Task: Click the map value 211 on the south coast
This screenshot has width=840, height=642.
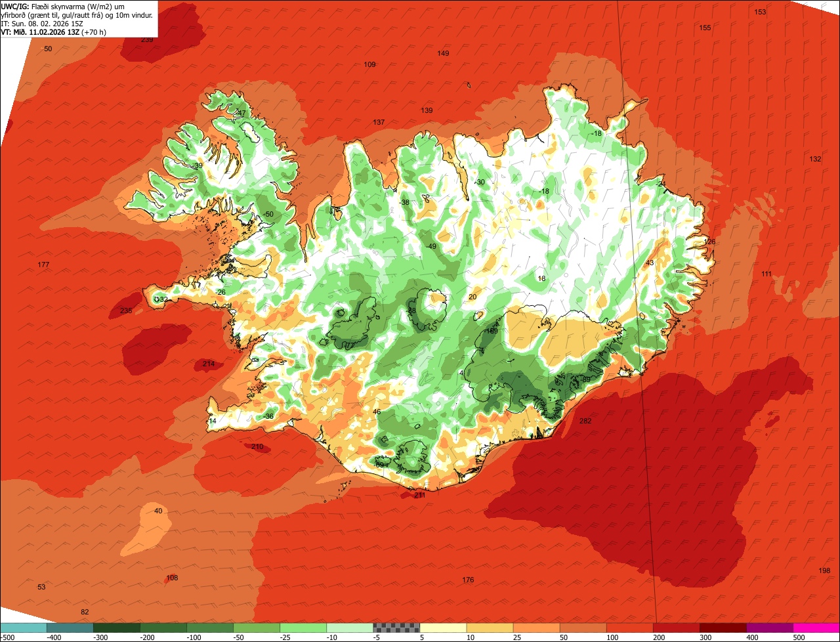Action: pos(420,495)
